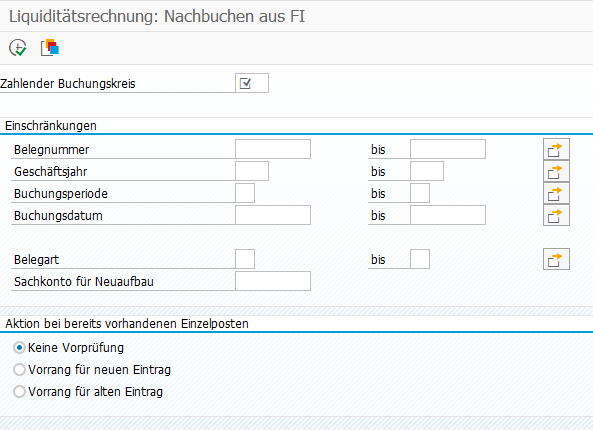Click the Belegart from field
The image size is (593, 430).
[x=245, y=259]
